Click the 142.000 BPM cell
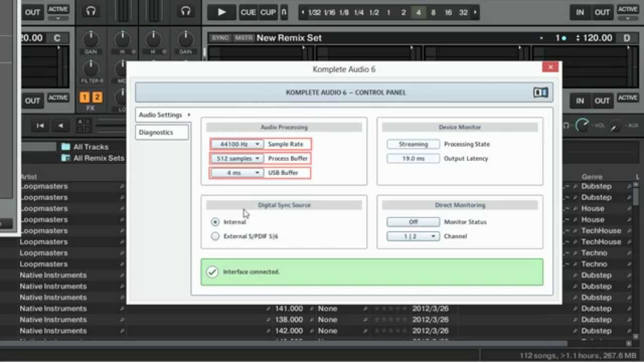 tap(289, 330)
